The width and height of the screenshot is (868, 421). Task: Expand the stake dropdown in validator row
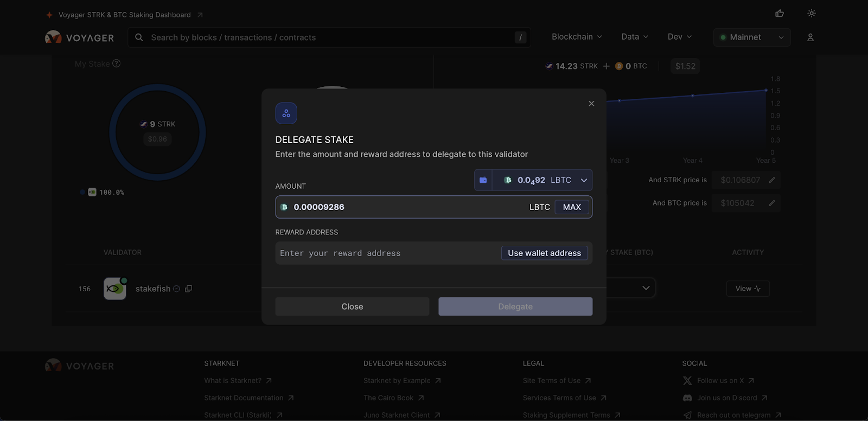coord(646,288)
